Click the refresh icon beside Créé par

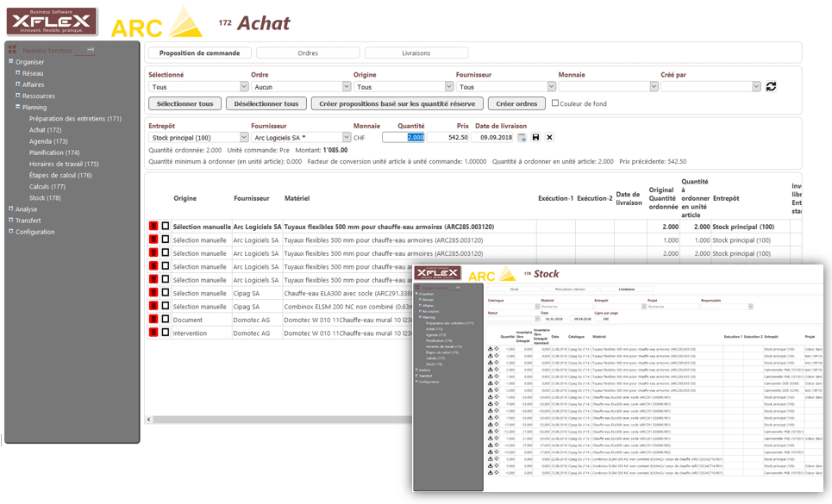771,86
